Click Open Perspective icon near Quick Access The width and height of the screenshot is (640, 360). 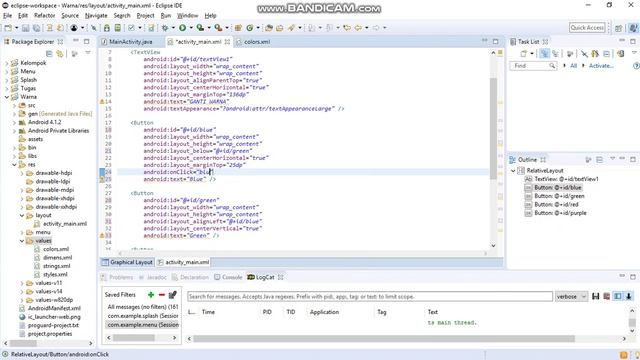(619, 28)
